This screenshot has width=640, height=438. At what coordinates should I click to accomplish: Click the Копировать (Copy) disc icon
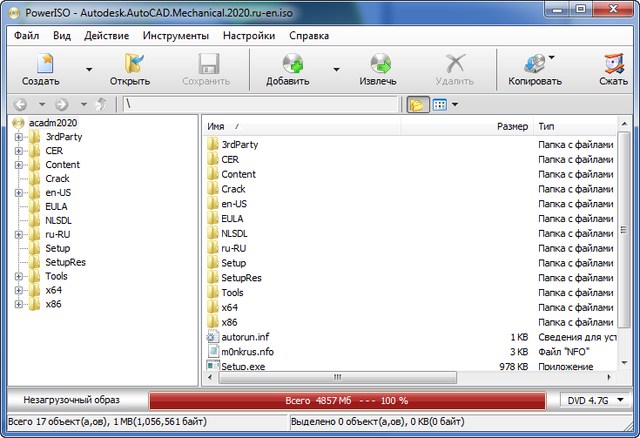tap(534, 65)
